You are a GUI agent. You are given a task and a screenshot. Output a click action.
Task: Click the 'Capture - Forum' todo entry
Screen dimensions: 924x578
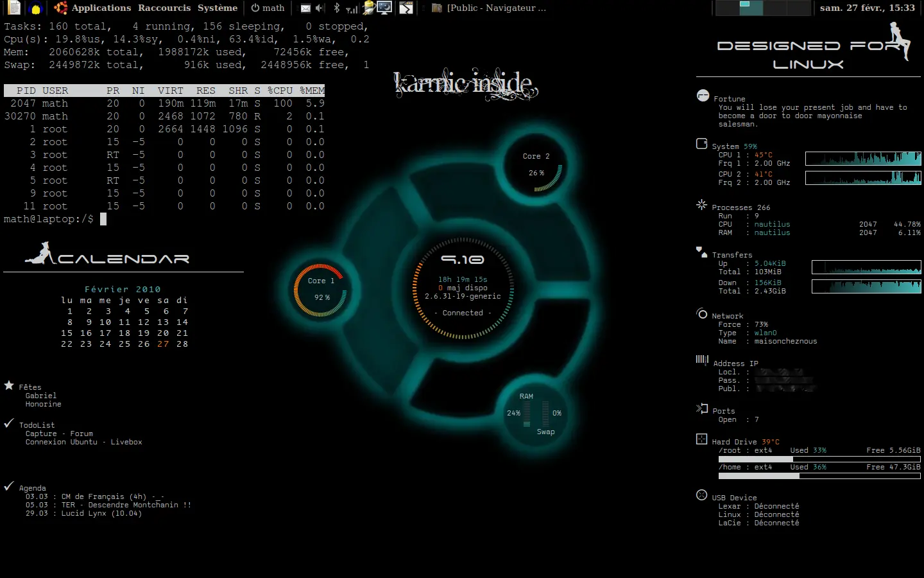click(59, 433)
